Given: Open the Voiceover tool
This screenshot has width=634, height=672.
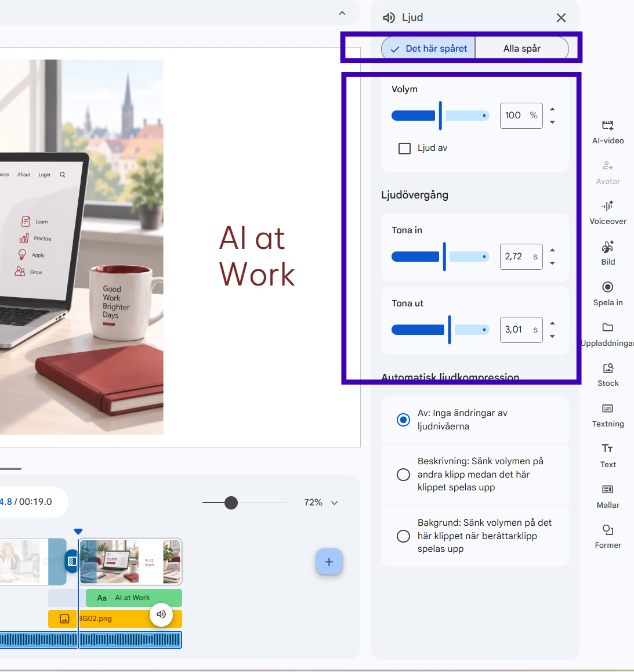Looking at the screenshot, I should 607,213.
